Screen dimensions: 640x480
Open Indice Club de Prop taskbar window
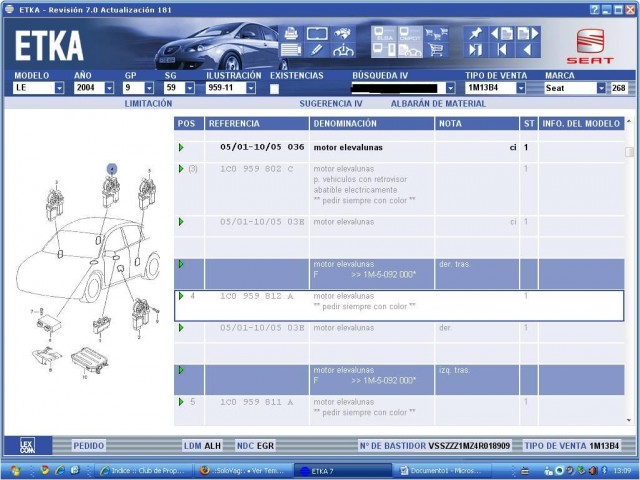coord(144,471)
